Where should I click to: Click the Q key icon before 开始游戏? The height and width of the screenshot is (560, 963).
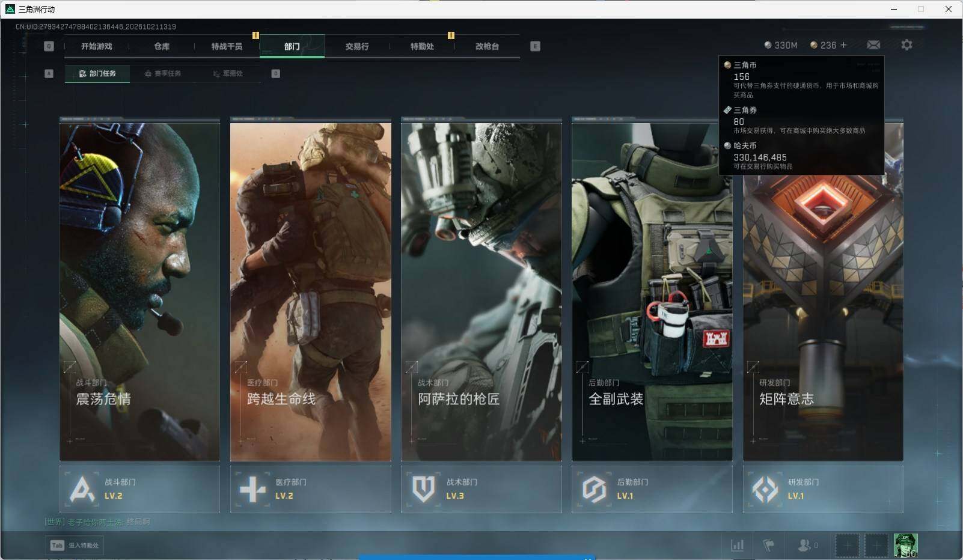click(49, 46)
